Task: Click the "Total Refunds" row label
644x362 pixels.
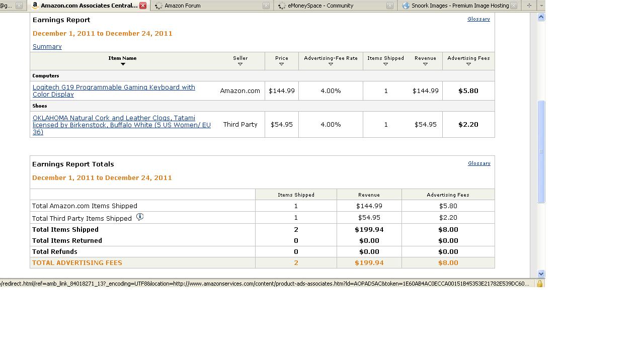Action: pyautogui.click(x=55, y=251)
